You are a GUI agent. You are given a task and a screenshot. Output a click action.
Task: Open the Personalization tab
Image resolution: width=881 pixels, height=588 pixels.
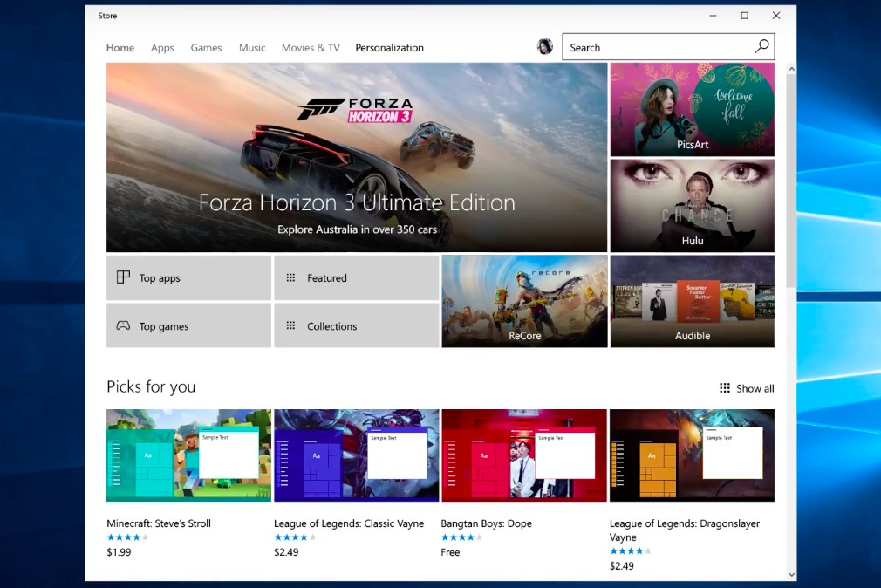point(389,48)
